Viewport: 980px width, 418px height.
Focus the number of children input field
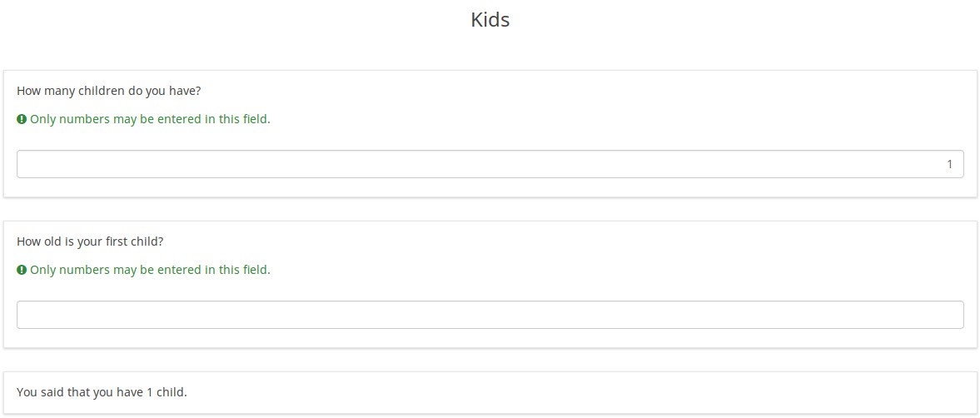pyautogui.click(x=490, y=164)
